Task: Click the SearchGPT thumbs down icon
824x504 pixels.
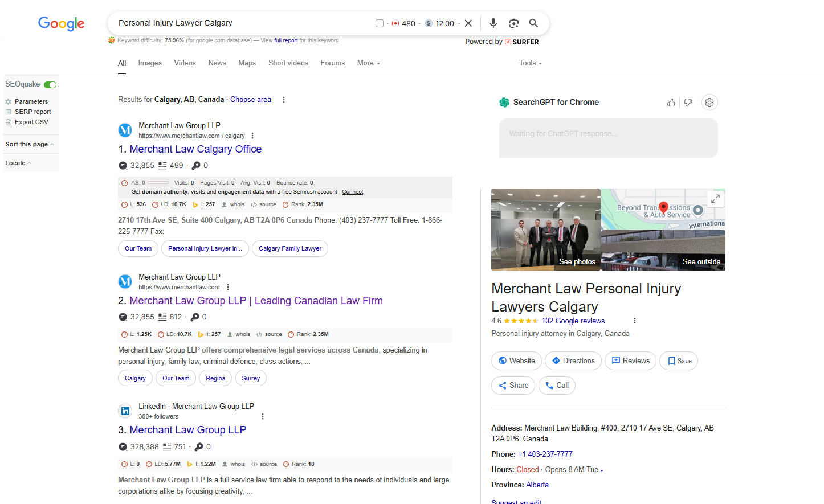Action: [x=688, y=103]
